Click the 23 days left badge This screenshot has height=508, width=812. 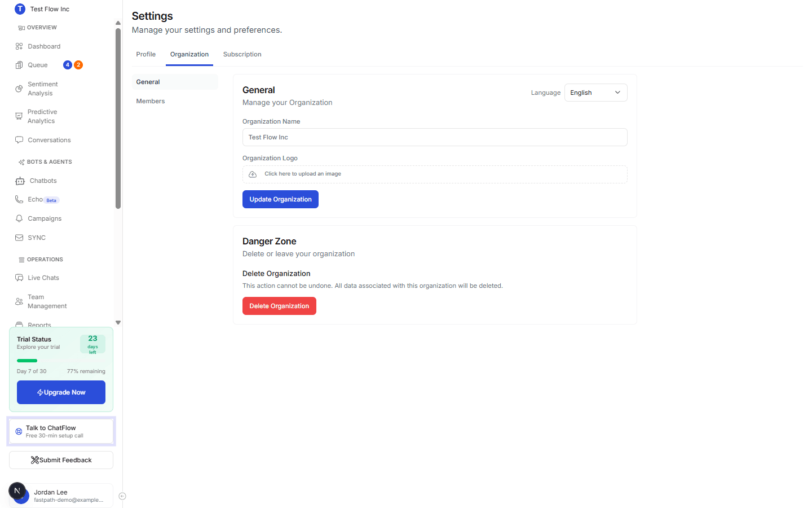[92, 344]
